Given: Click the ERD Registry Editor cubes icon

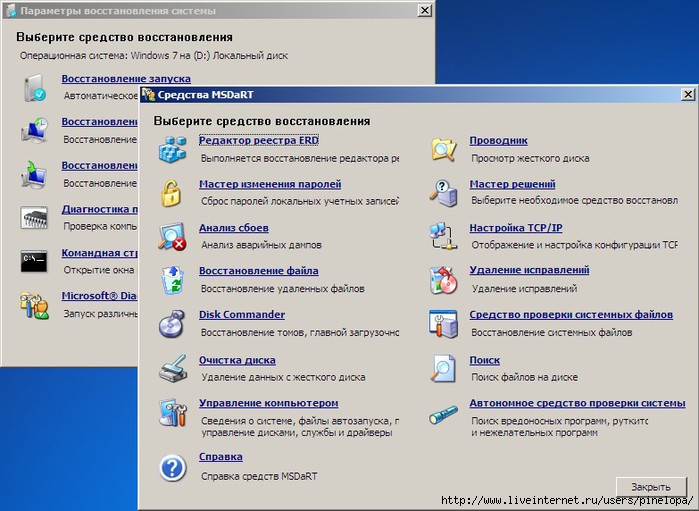Looking at the screenshot, I should point(173,149).
